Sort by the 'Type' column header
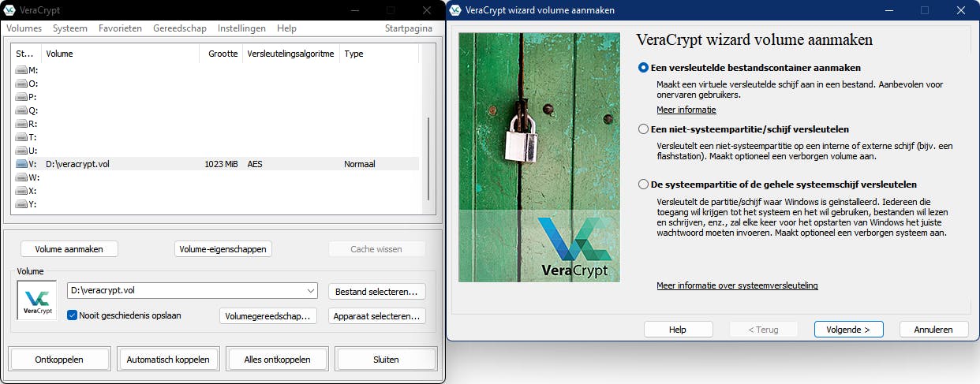980x384 pixels. pos(380,54)
